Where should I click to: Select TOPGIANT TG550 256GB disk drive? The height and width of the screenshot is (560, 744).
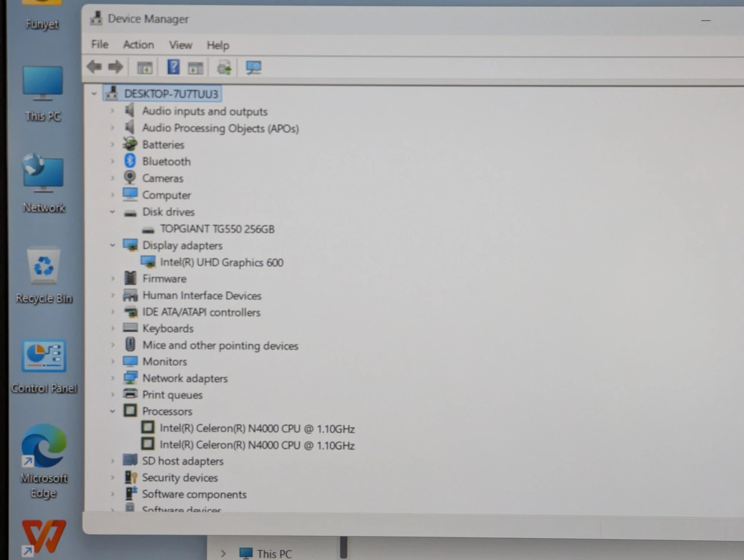[x=217, y=229]
